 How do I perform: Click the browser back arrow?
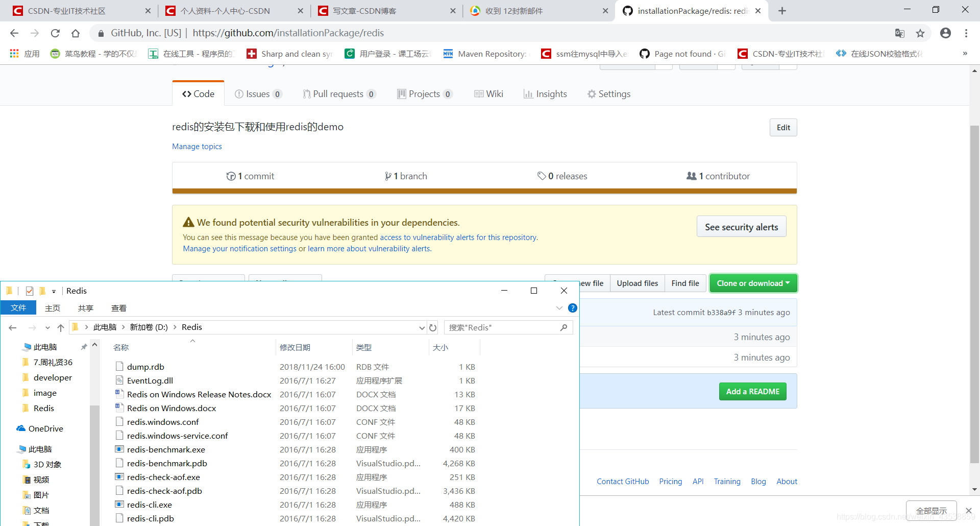(14, 33)
